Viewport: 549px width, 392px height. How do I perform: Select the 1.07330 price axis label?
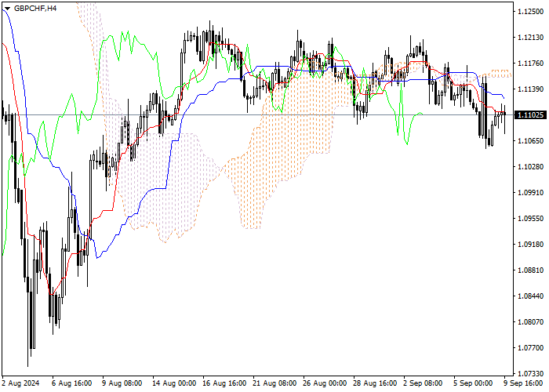[x=530, y=374]
